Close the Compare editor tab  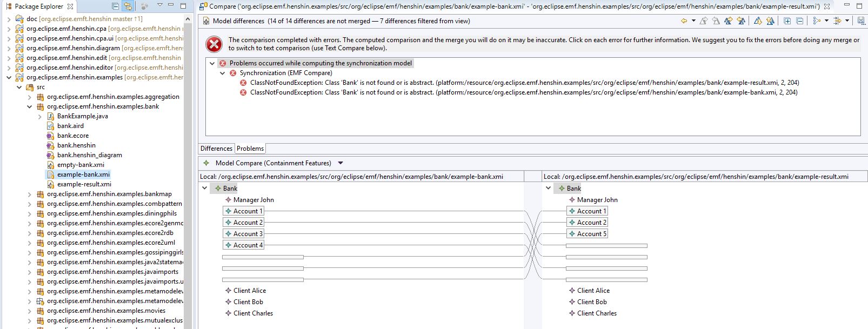click(x=827, y=6)
